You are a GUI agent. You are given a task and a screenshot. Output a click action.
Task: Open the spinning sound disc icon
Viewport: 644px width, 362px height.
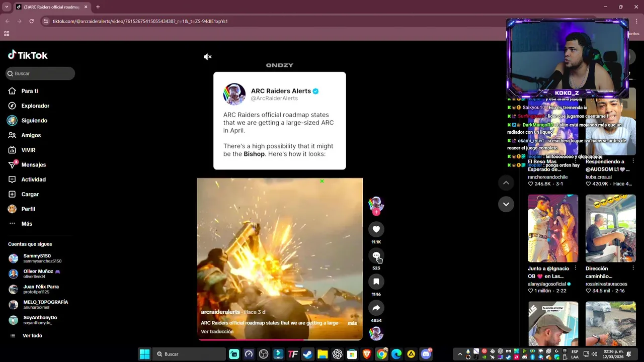click(x=376, y=333)
